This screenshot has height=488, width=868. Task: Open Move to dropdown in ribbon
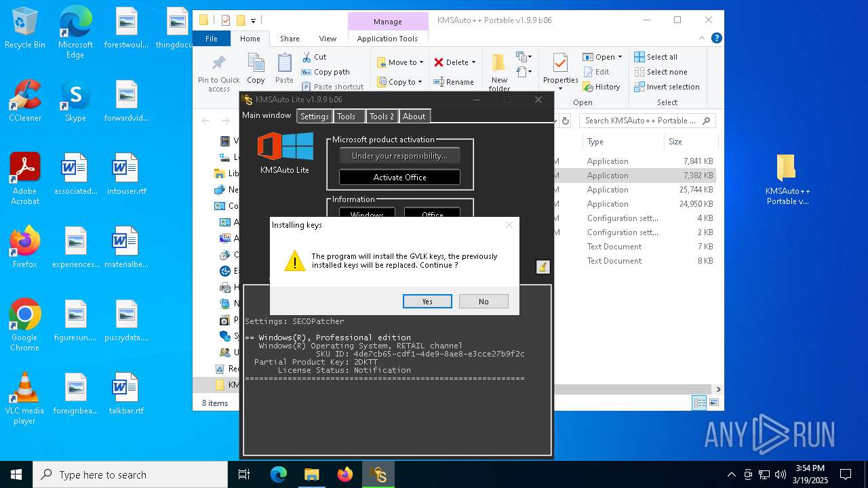coord(399,62)
